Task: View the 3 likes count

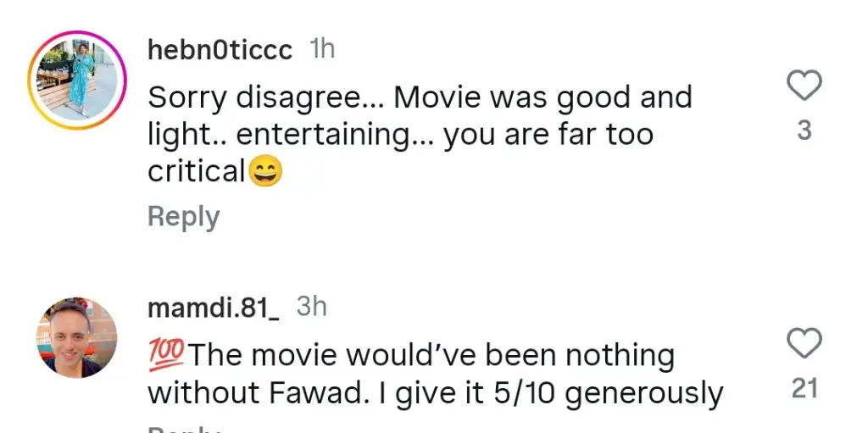Action: tap(804, 131)
